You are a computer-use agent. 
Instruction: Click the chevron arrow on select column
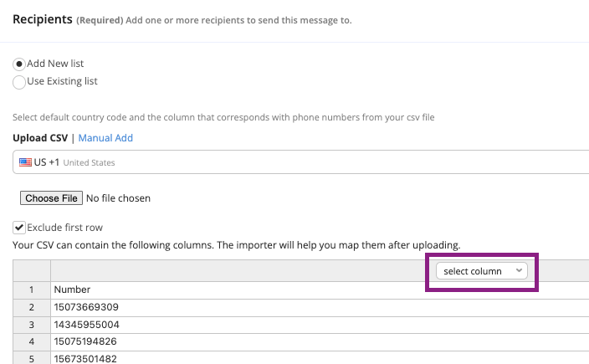(x=520, y=271)
